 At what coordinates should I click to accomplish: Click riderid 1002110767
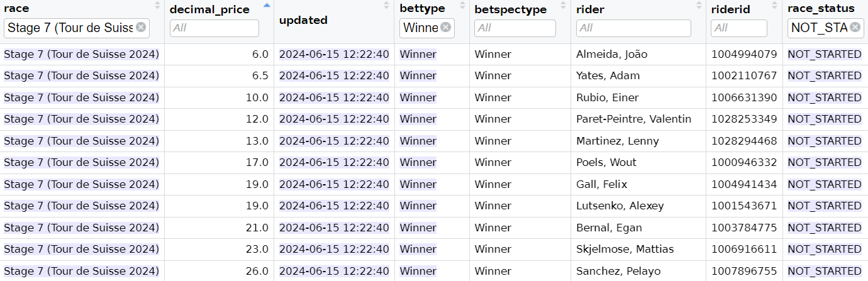point(744,75)
